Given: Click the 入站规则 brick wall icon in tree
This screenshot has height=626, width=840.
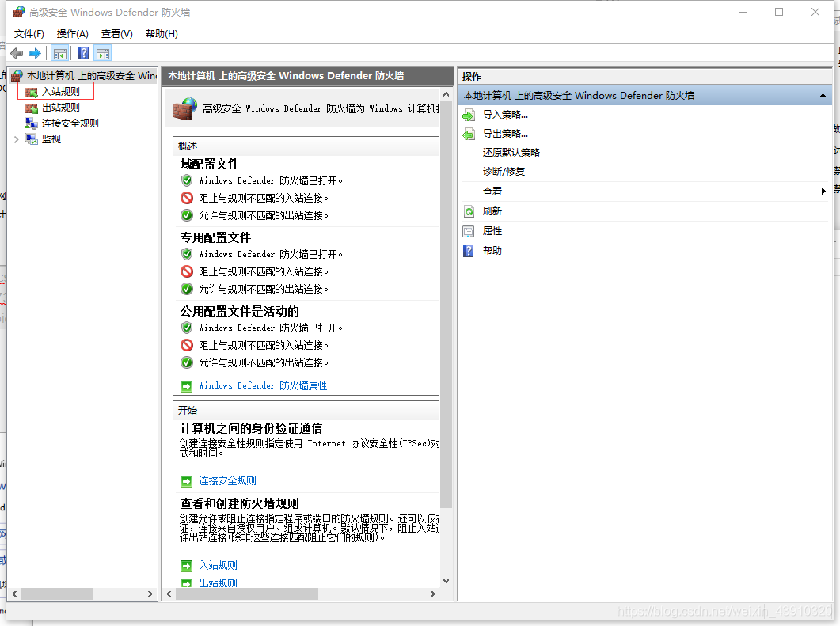Looking at the screenshot, I should pyautogui.click(x=32, y=92).
